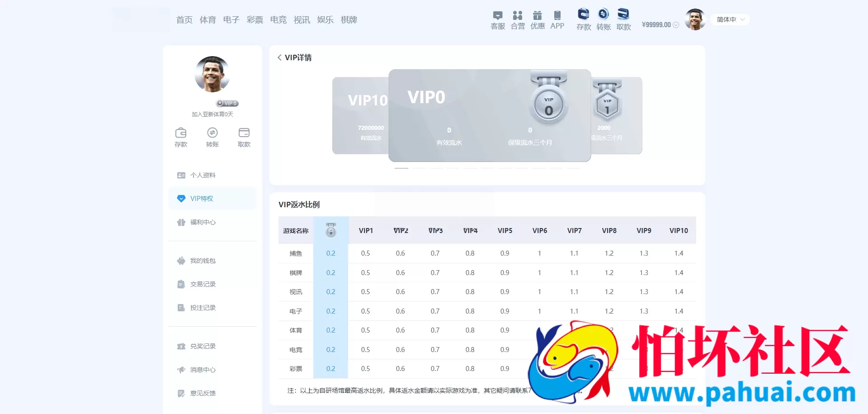Click the VIP返水比例 heading
Image resolution: width=868 pixels, height=414 pixels.
click(x=299, y=205)
